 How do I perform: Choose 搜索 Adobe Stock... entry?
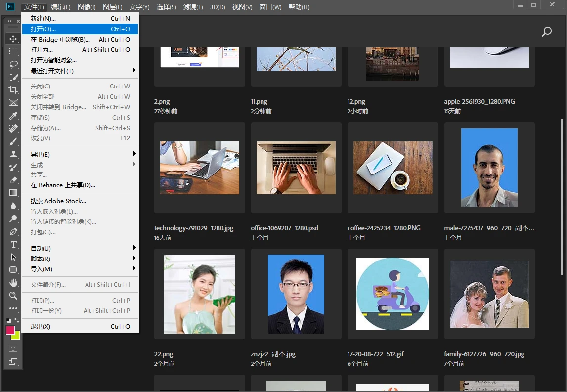tap(80, 201)
